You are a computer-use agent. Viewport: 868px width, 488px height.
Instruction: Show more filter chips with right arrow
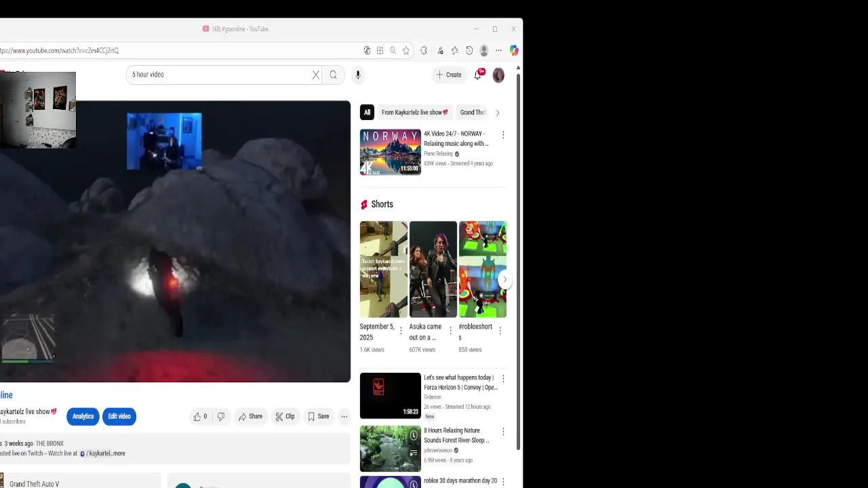(x=497, y=113)
